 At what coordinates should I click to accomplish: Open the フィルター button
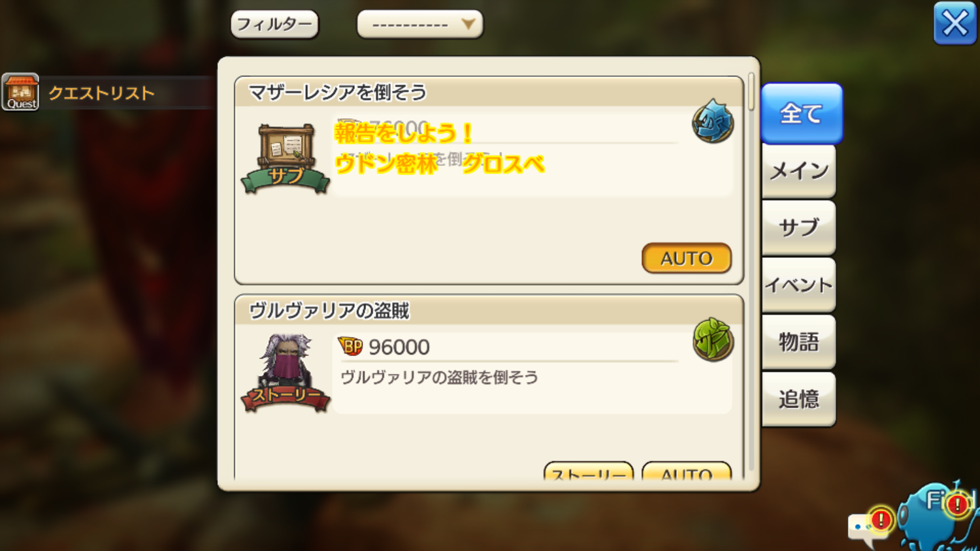(x=274, y=24)
